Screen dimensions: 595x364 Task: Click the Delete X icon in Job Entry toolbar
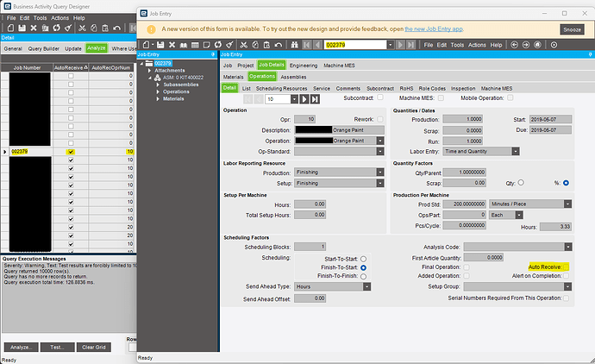pos(172,45)
